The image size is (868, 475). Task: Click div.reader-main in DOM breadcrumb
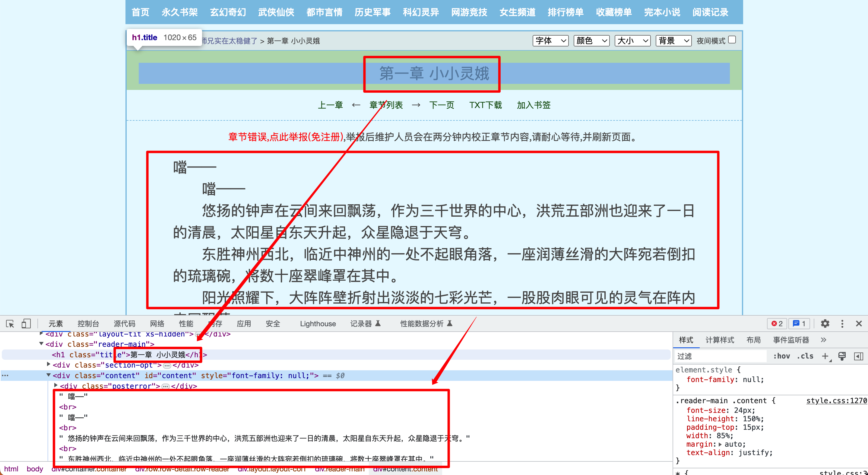340,469
